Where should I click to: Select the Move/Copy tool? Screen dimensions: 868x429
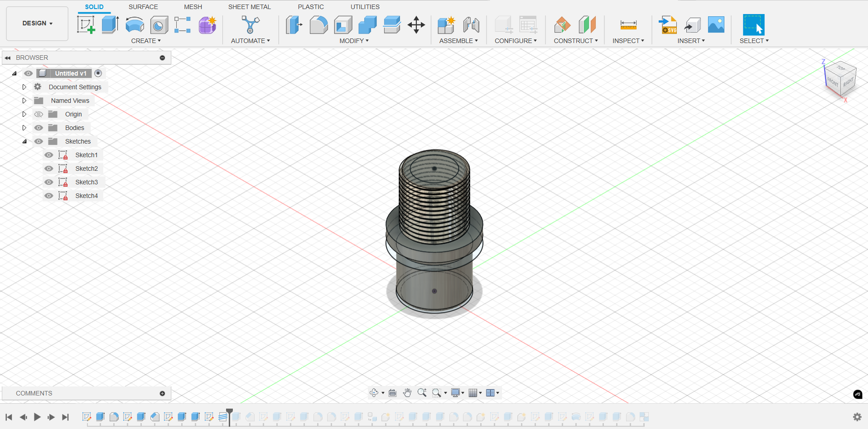click(416, 24)
